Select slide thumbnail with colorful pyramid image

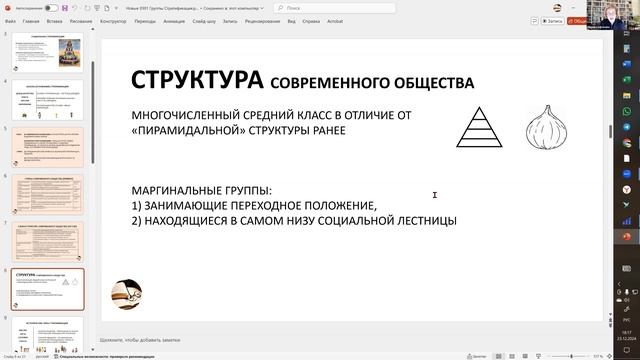click(47, 53)
